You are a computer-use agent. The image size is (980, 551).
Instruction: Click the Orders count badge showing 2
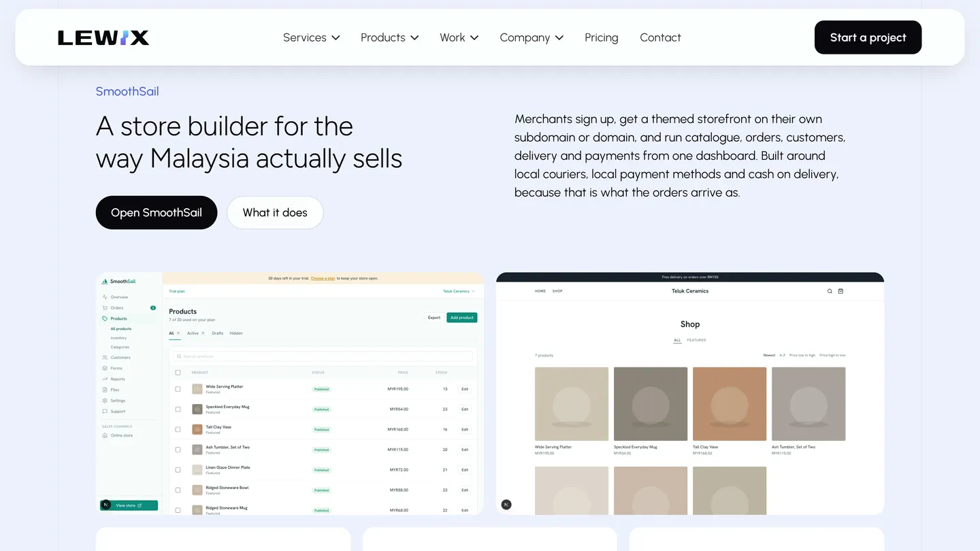pos(153,308)
